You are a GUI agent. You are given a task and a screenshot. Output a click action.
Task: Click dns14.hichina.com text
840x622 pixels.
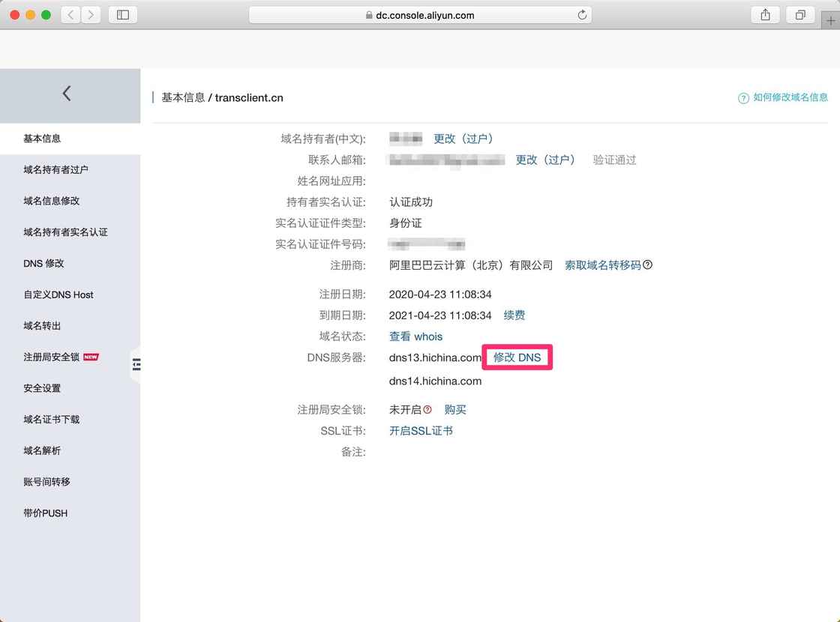pyautogui.click(x=435, y=381)
